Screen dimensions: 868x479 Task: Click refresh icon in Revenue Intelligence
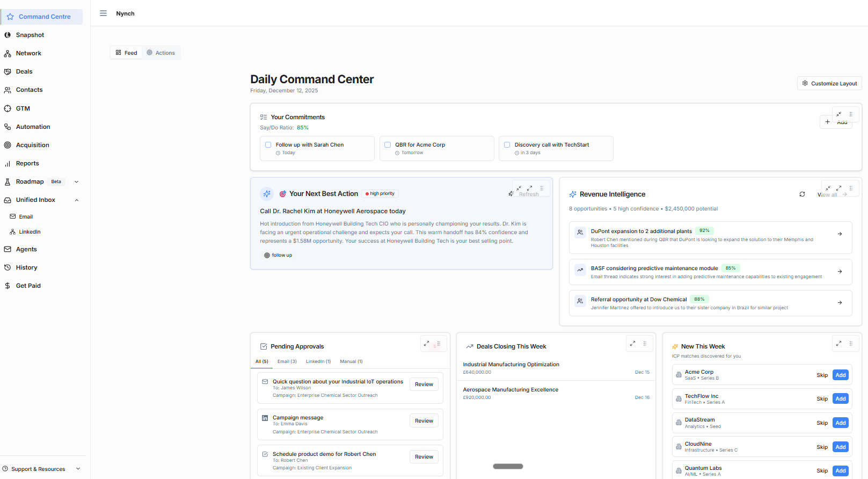[x=802, y=194]
